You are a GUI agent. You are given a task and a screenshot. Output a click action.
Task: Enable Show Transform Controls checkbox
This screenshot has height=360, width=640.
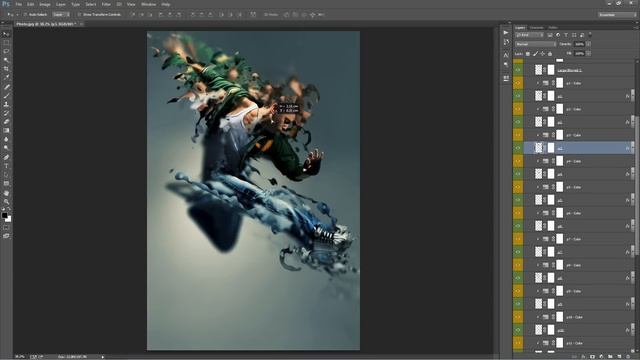click(79, 14)
